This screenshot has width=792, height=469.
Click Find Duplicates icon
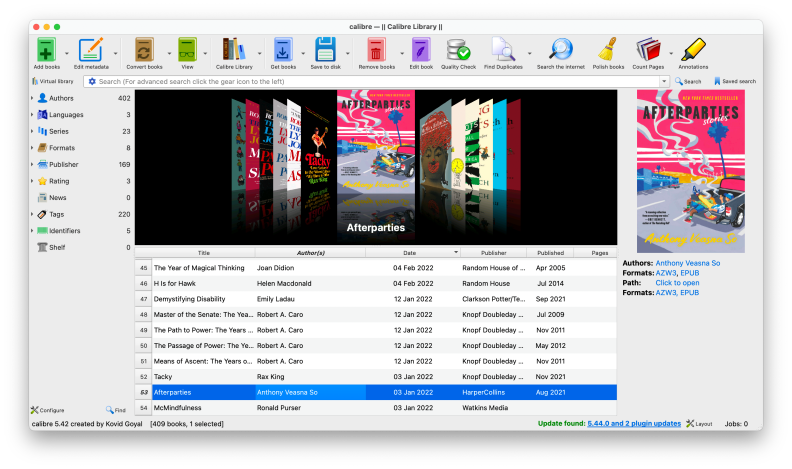(x=503, y=50)
